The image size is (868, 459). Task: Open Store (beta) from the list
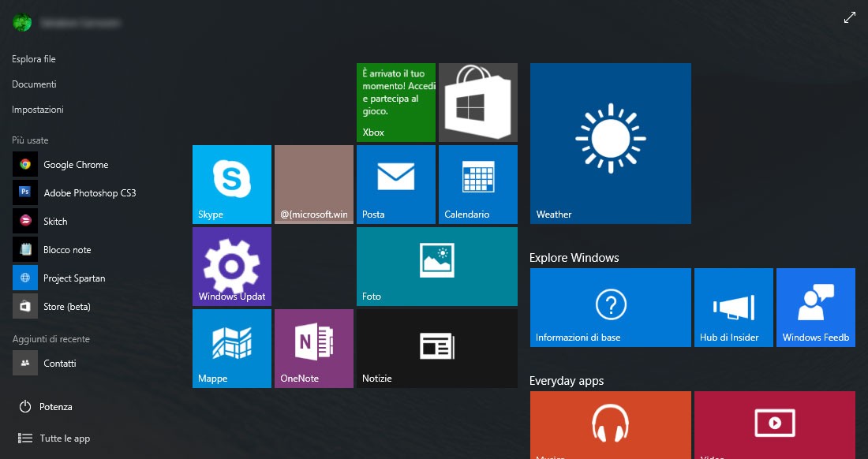pos(52,306)
